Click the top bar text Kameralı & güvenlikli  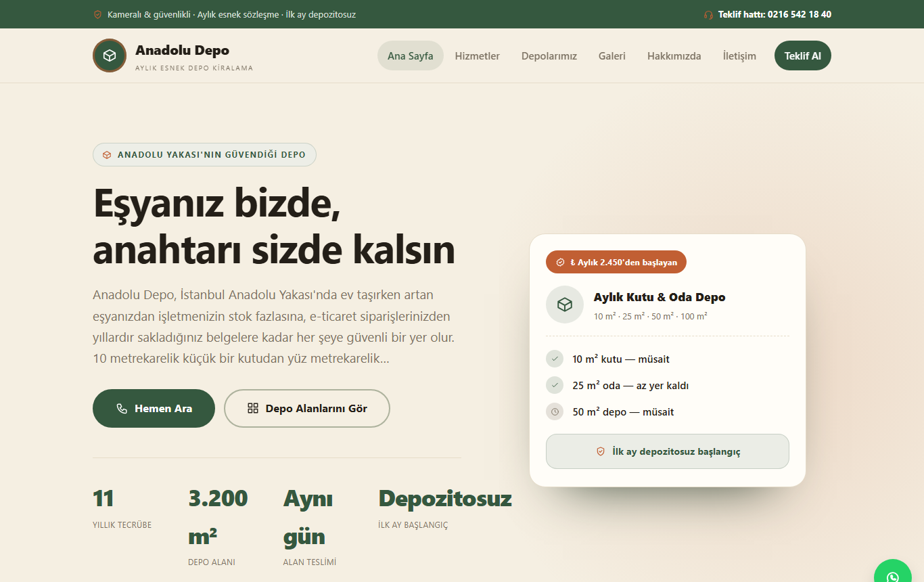(149, 14)
